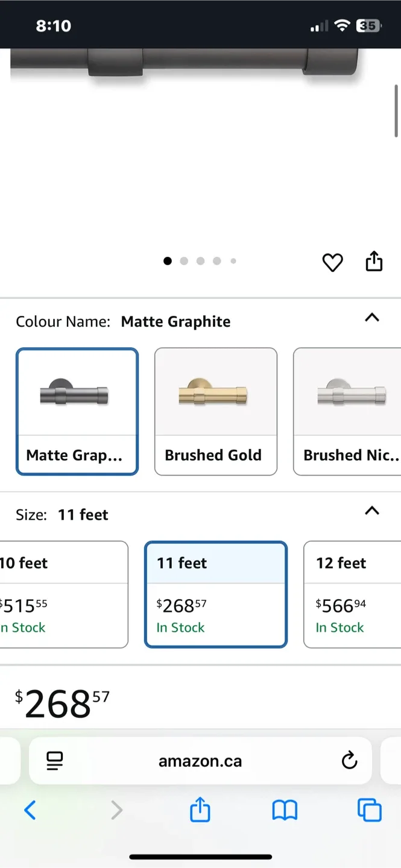This screenshot has height=868, width=401.
Task: Select Brushed Nickel colour option
Action: pos(347,411)
